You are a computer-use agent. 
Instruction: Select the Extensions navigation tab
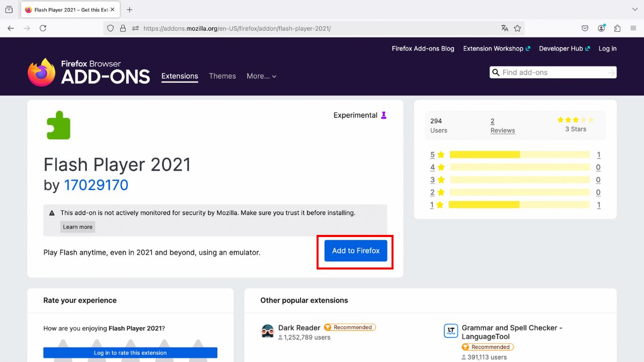pos(180,76)
